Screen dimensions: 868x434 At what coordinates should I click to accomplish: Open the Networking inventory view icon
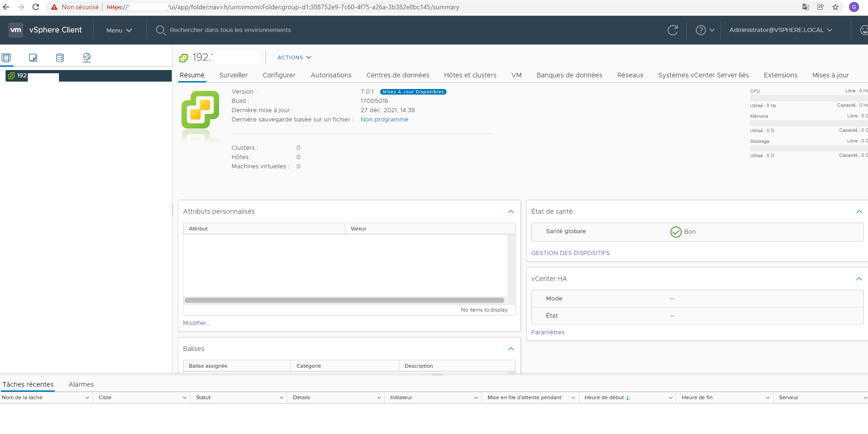[87, 57]
